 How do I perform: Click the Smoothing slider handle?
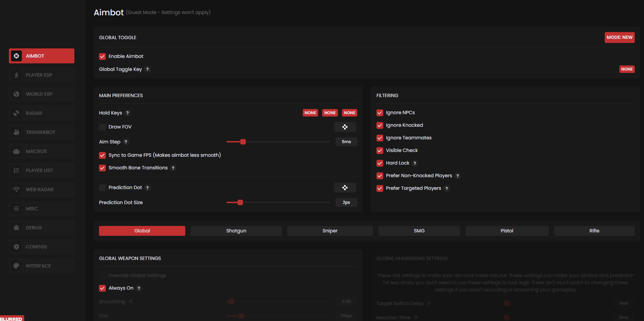231,302
